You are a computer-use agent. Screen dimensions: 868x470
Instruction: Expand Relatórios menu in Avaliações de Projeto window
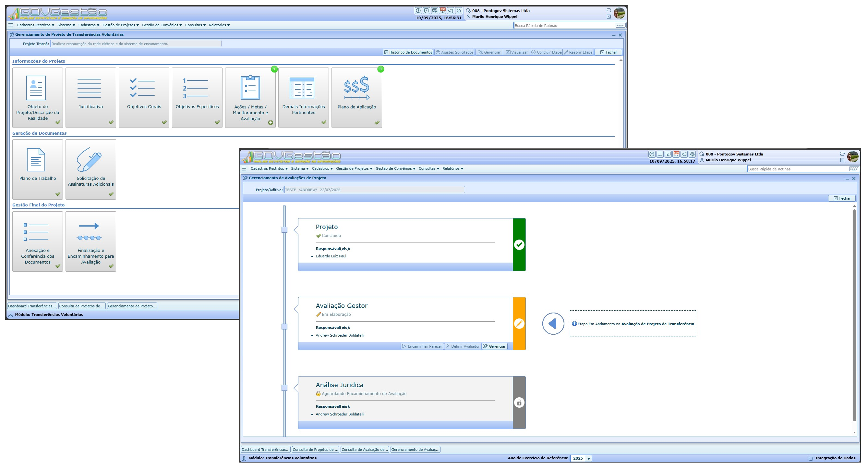click(452, 168)
